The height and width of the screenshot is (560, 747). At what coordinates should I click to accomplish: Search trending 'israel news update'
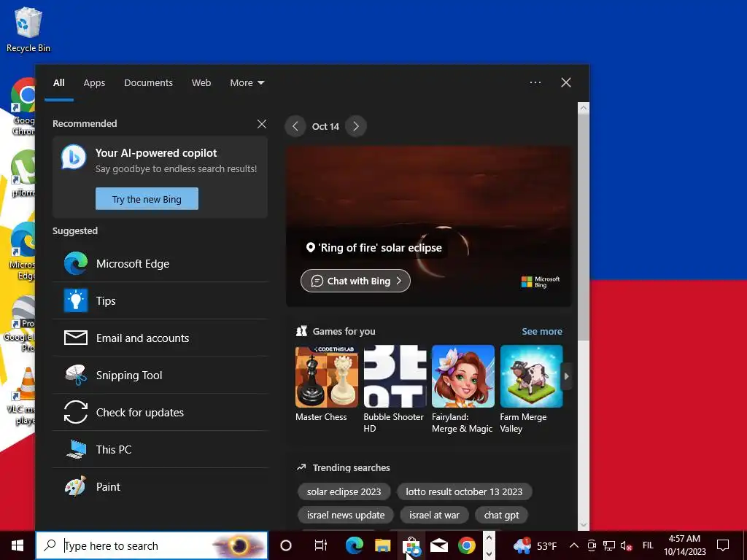pyautogui.click(x=346, y=515)
